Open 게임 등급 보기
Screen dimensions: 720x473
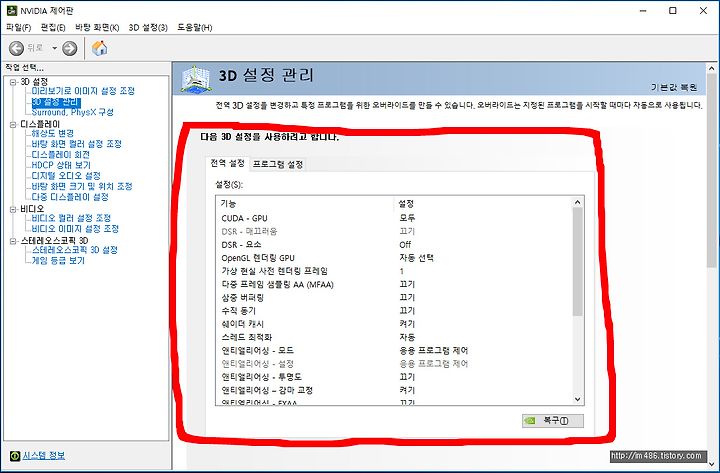tap(58, 260)
